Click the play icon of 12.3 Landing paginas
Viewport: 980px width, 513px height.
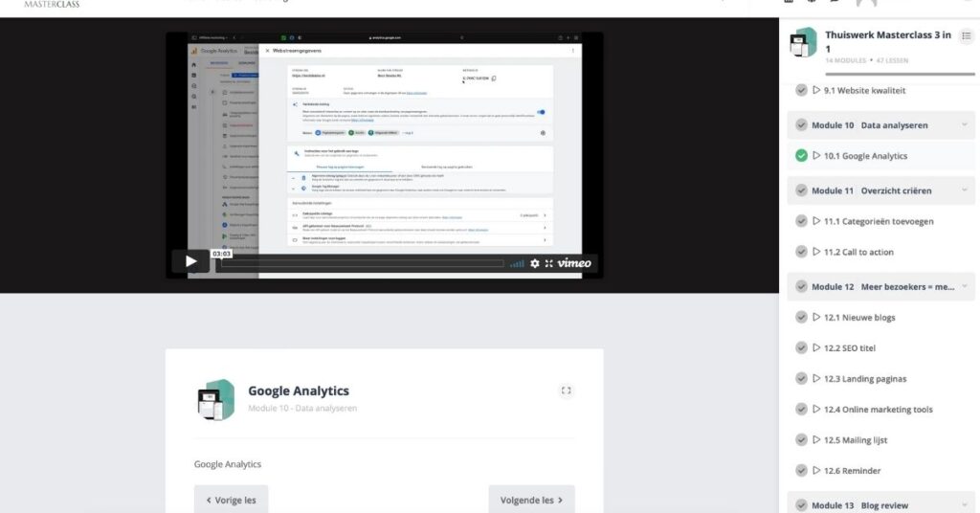pyautogui.click(x=816, y=379)
